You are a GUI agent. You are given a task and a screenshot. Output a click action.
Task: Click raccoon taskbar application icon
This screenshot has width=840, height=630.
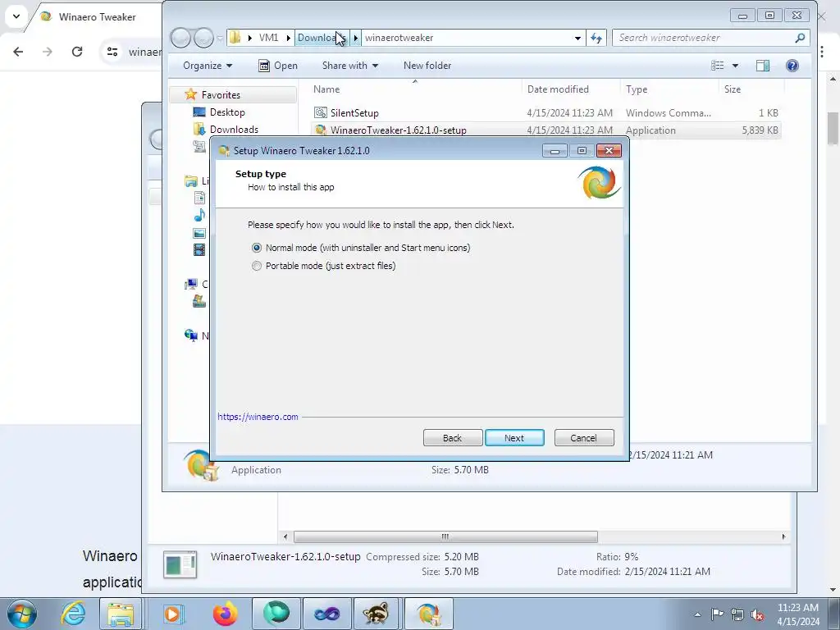click(x=376, y=614)
